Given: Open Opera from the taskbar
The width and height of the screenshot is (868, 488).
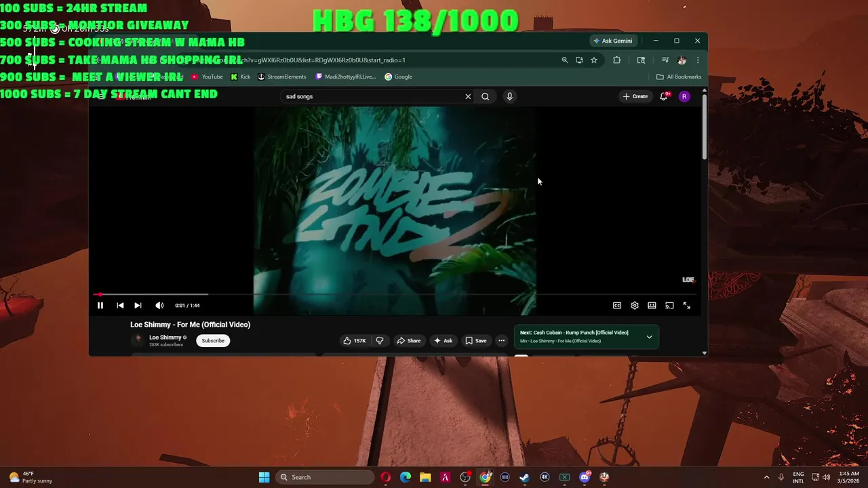Looking at the screenshot, I should click(x=386, y=477).
